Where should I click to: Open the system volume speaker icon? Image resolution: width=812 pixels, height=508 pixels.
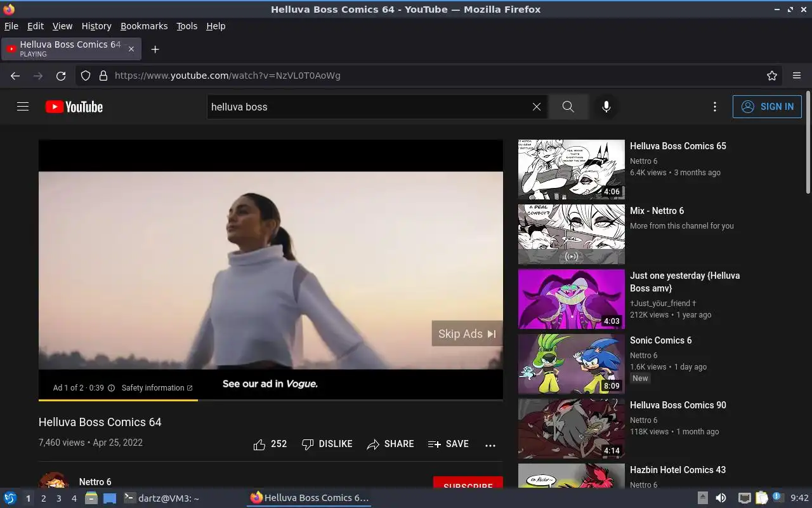(x=721, y=498)
